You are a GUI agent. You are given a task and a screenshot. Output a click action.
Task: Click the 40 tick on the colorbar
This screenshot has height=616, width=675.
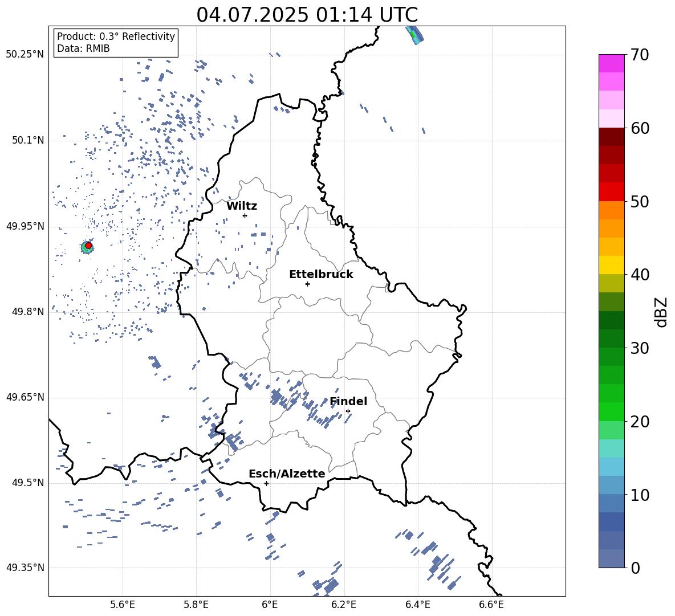(640, 275)
